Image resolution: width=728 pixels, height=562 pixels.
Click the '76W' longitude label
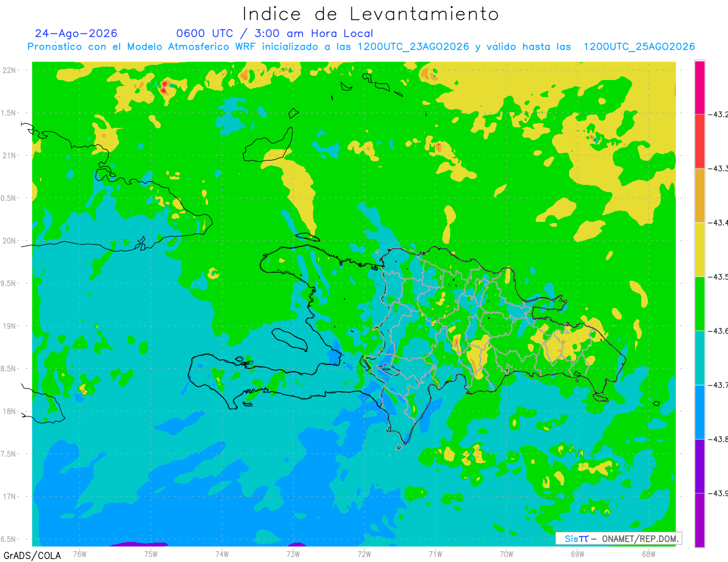[x=79, y=554]
